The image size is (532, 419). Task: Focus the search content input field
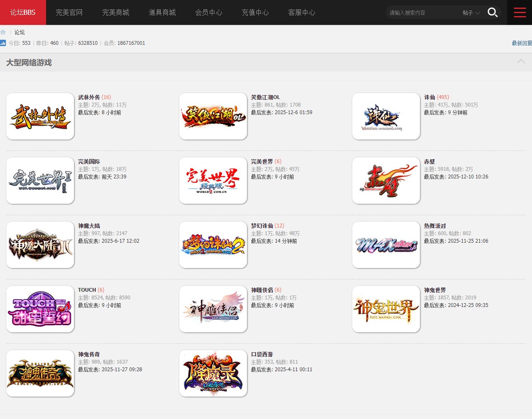tap(423, 13)
